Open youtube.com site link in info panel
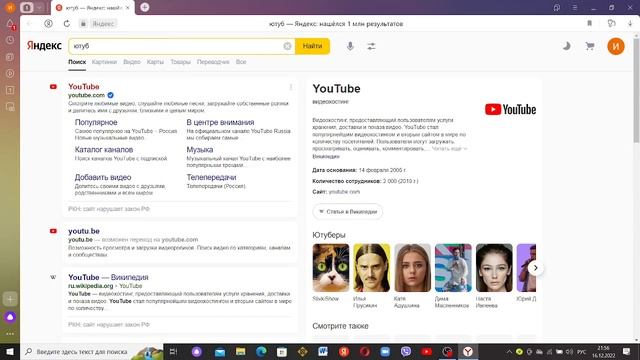Viewport: 640px width, 360px height. click(x=344, y=192)
